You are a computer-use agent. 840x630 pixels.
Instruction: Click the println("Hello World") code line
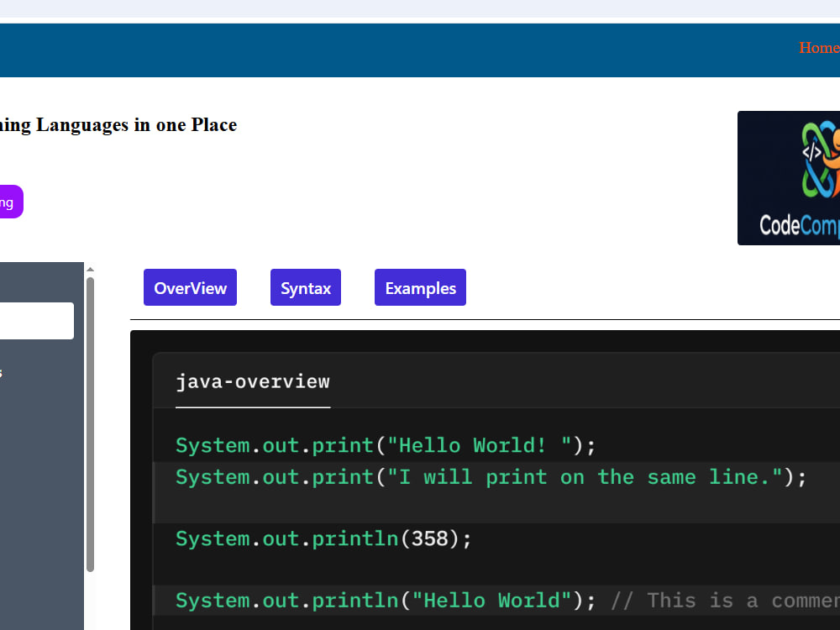tap(386, 601)
